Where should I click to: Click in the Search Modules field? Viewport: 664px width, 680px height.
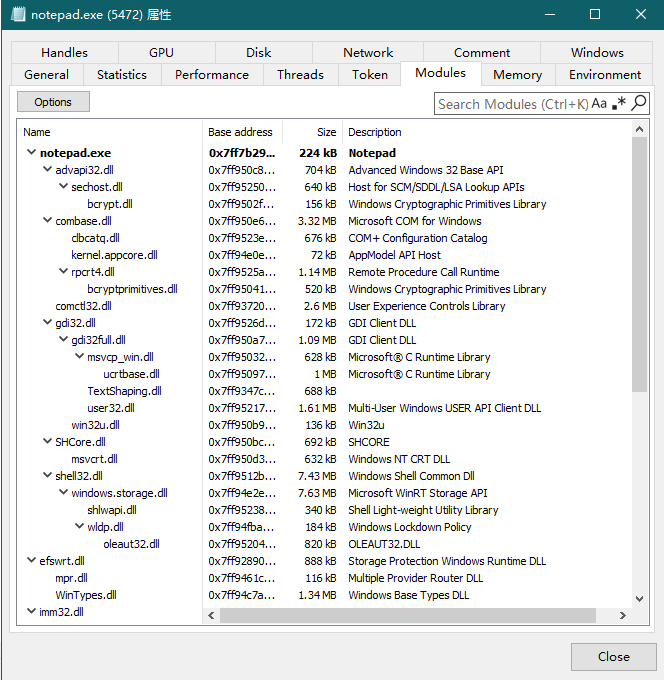512,104
